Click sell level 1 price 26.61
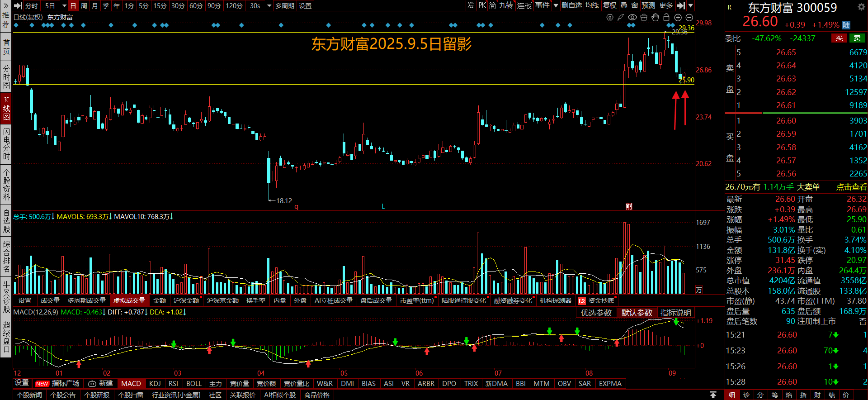 (786, 105)
